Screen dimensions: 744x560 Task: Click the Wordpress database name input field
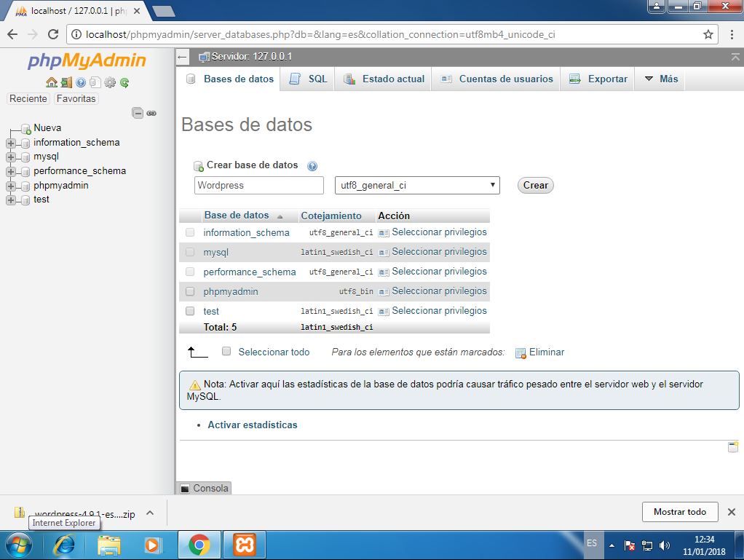(x=258, y=185)
